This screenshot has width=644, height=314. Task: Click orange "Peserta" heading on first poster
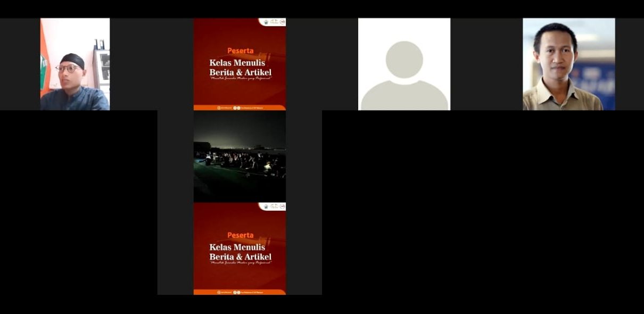coord(240,51)
